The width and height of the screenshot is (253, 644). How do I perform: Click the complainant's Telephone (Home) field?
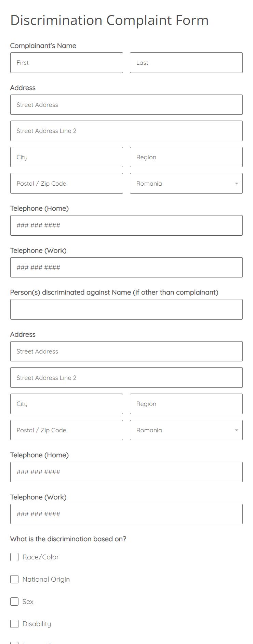[x=126, y=225]
